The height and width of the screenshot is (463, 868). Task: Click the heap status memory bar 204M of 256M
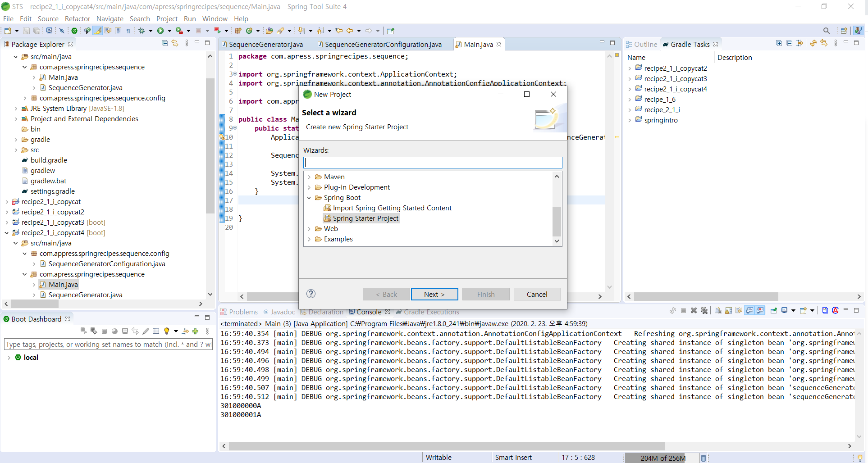[662, 458]
